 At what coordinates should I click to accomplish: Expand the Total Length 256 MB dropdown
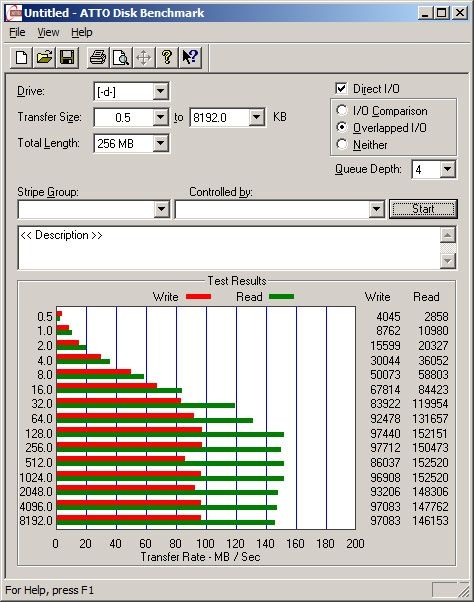pos(160,143)
